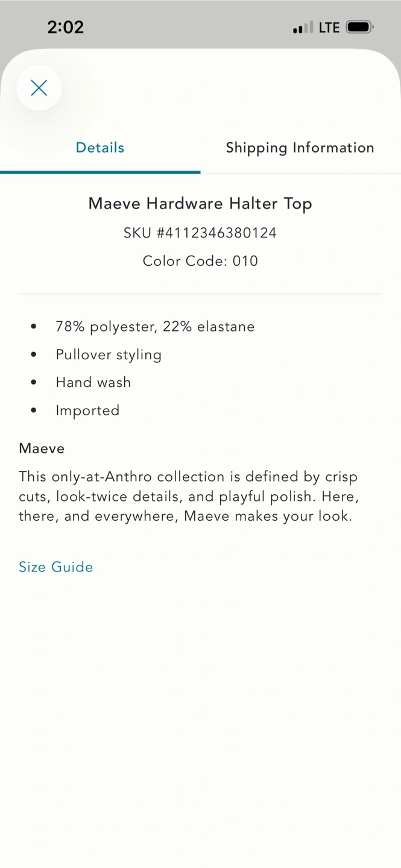Select the Details tab

tap(100, 148)
